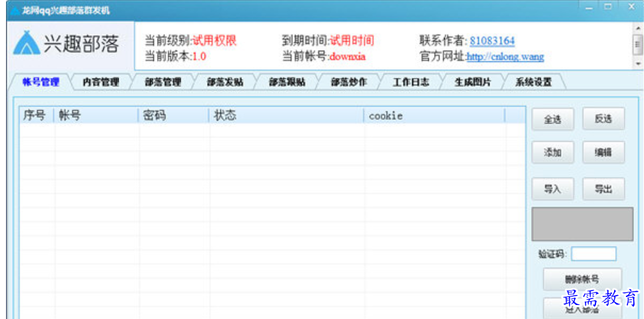The image size is (644, 319).
Task: View the 工作日志 tab
Action: [x=411, y=83]
